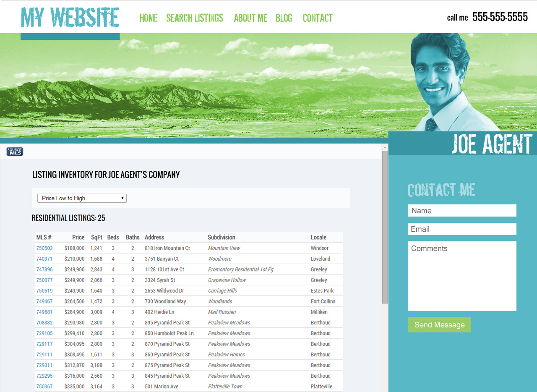Click inside the Comments text area

(462, 276)
